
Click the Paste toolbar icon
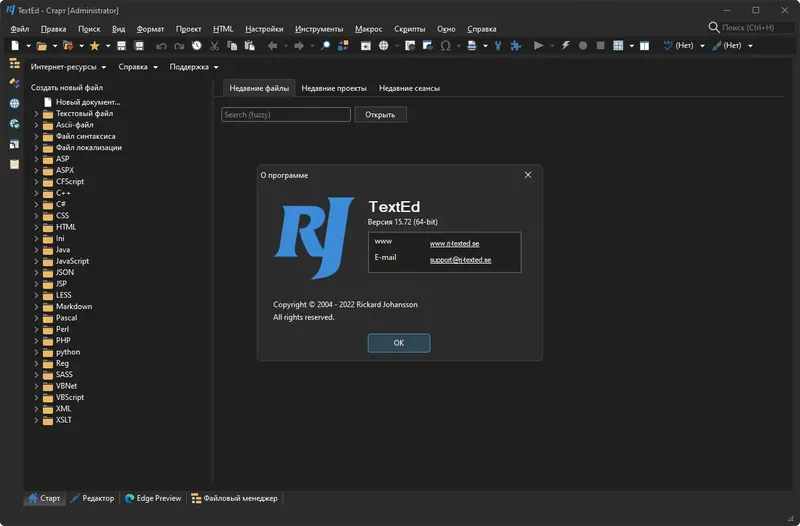point(249,46)
